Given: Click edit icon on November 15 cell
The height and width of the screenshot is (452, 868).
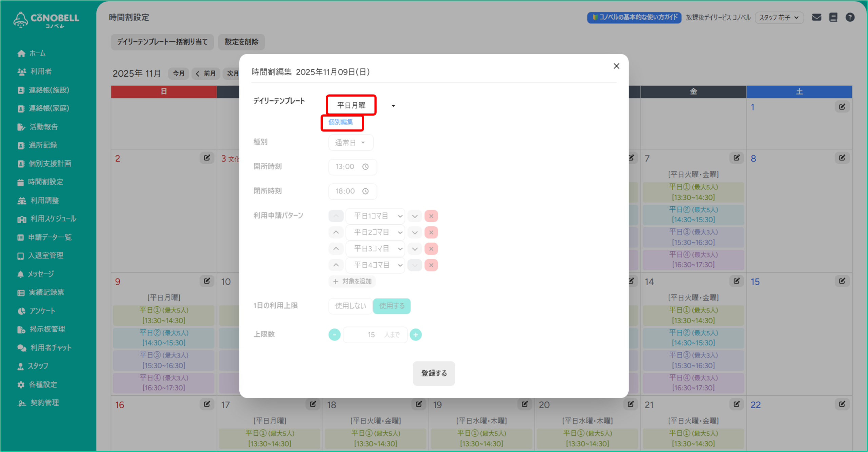Looking at the screenshot, I should pyautogui.click(x=842, y=281).
